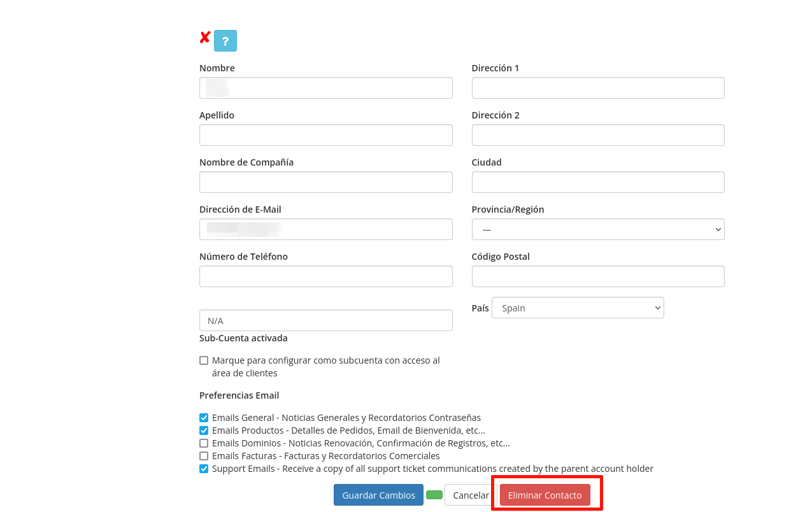Focus the Número de Teléfono field
The height and width of the screenshot is (512, 812).
coord(326,276)
